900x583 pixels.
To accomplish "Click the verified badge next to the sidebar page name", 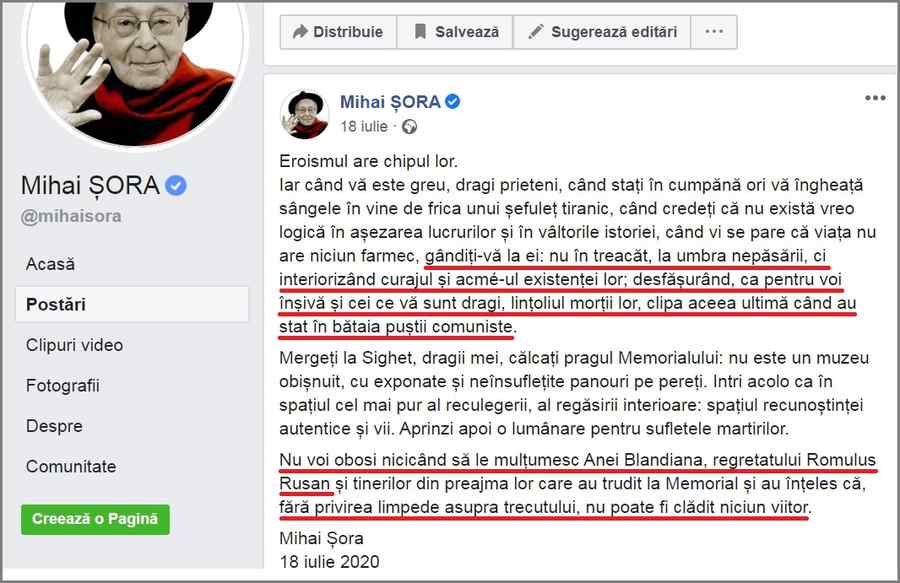I will coord(176,185).
